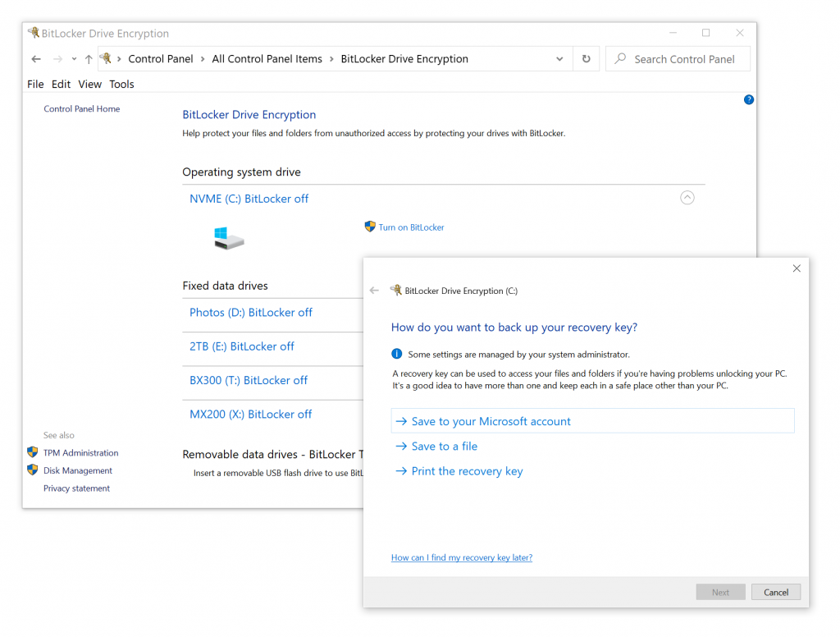Open recent locations dropdown beside forward arrow
This screenshot has height=637, width=840.
pyautogui.click(x=73, y=58)
